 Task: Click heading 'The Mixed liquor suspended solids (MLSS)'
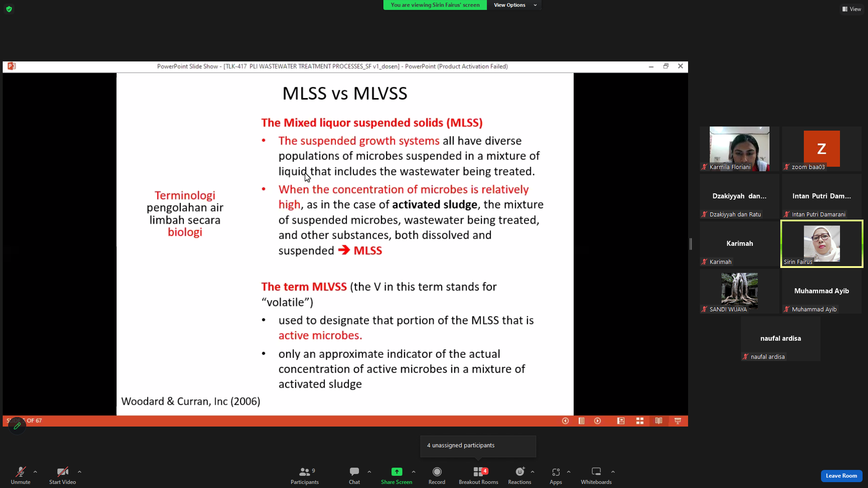tap(372, 123)
